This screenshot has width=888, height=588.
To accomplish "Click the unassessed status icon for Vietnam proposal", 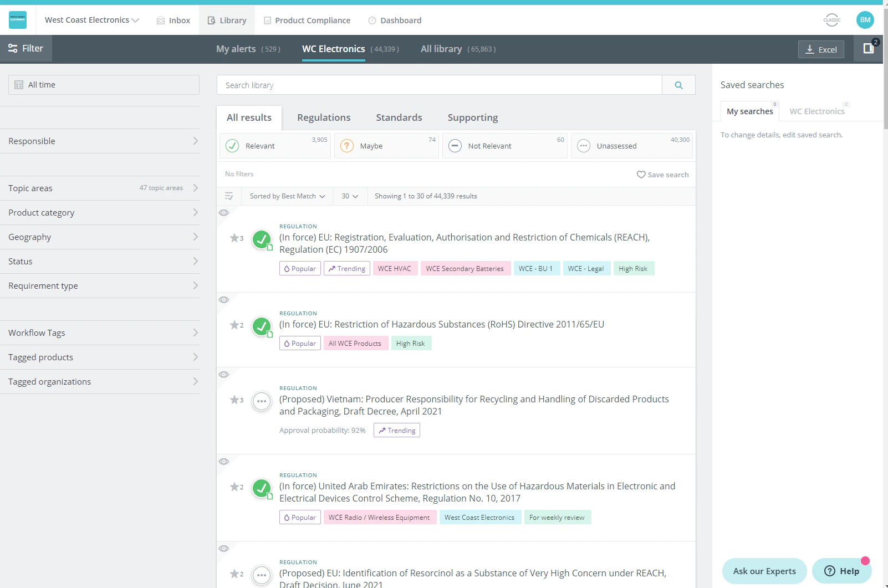I will click(x=262, y=401).
